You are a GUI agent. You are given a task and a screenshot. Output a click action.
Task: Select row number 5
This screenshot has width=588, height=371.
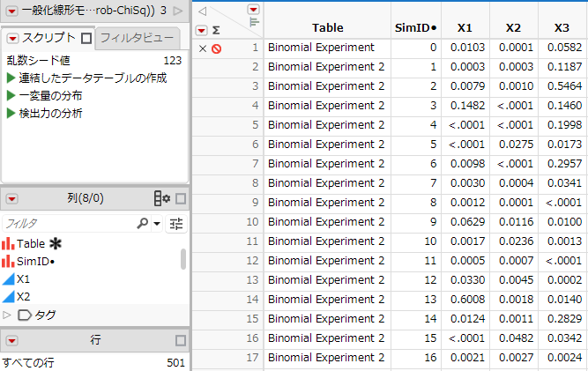point(256,125)
